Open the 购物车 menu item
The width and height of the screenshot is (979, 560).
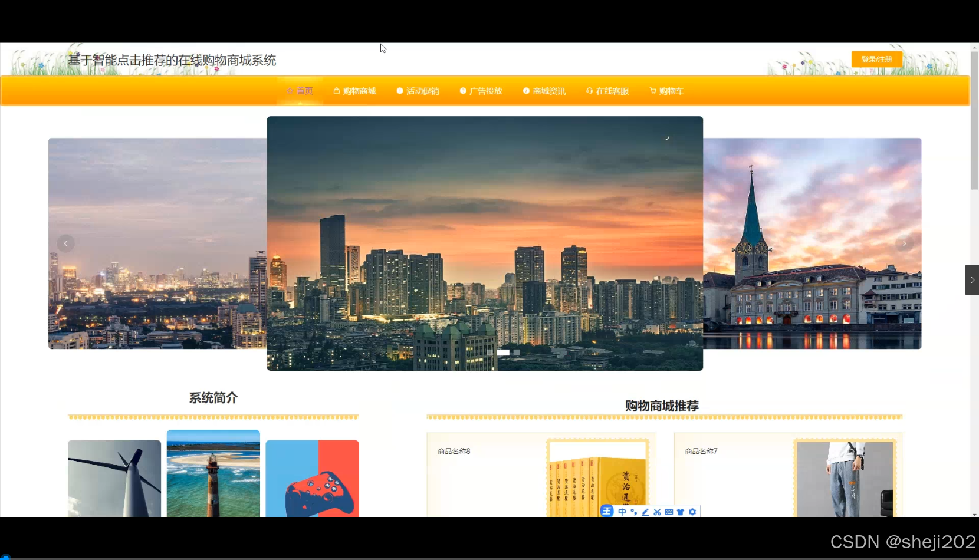point(666,91)
